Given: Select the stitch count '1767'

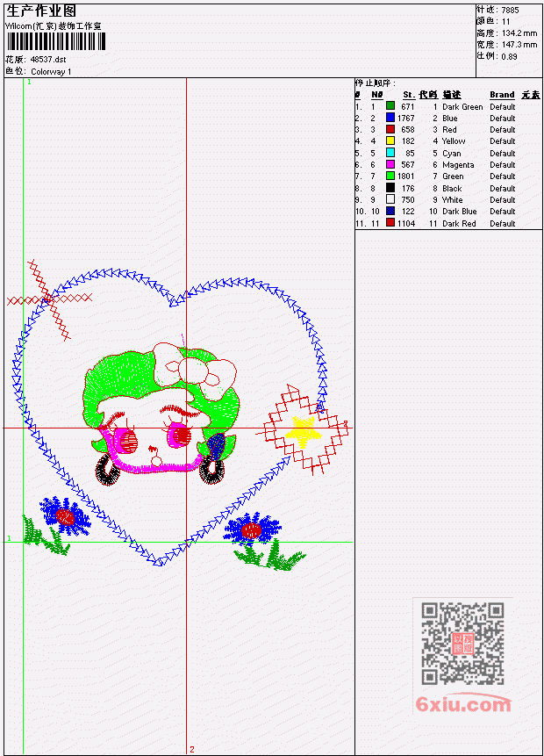Looking at the screenshot, I should click(405, 119).
